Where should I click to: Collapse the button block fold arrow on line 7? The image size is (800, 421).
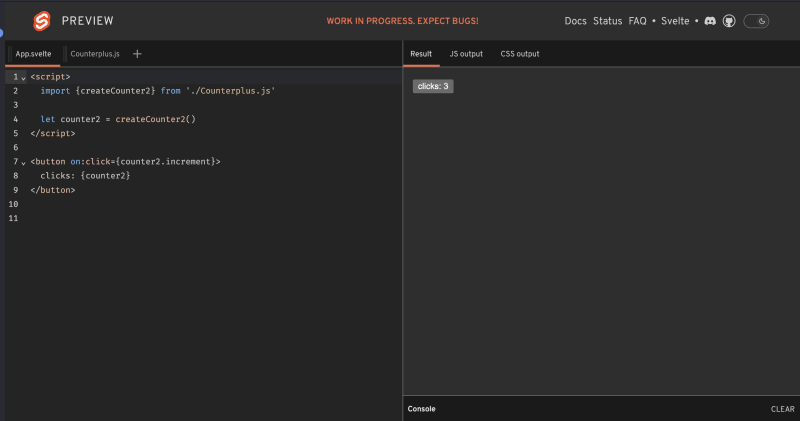pos(23,162)
